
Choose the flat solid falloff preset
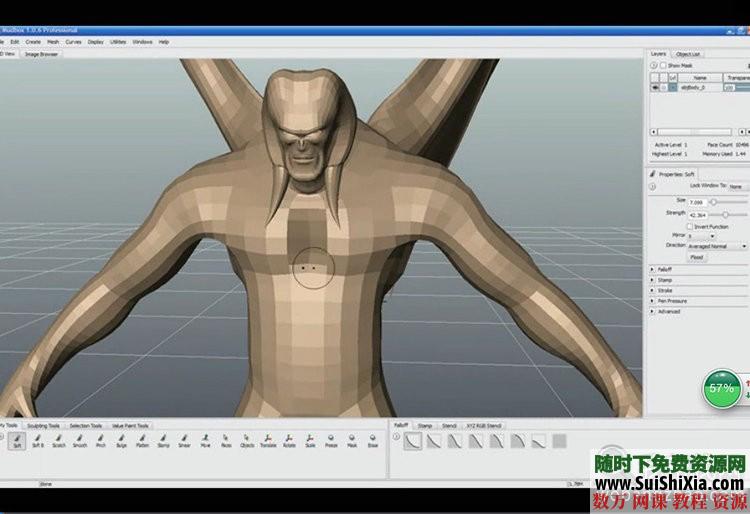560,441
